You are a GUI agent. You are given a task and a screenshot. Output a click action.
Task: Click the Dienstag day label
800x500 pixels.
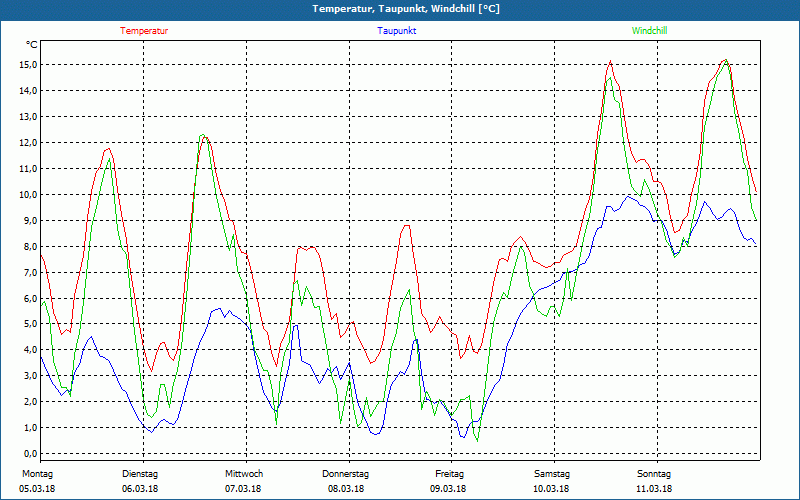pos(140,474)
